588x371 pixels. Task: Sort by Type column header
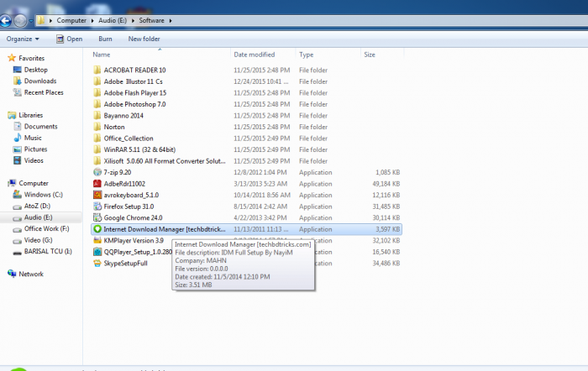(307, 55)
